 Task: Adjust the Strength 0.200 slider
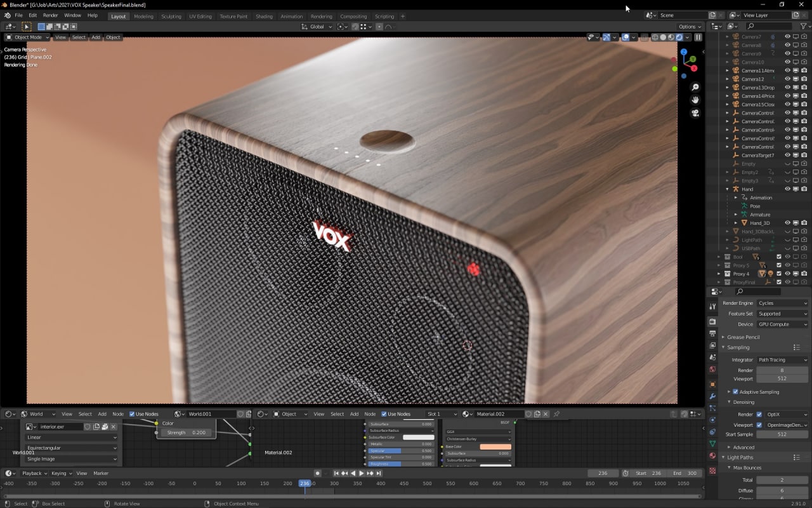pyautogui.click(x=186, y=432)
